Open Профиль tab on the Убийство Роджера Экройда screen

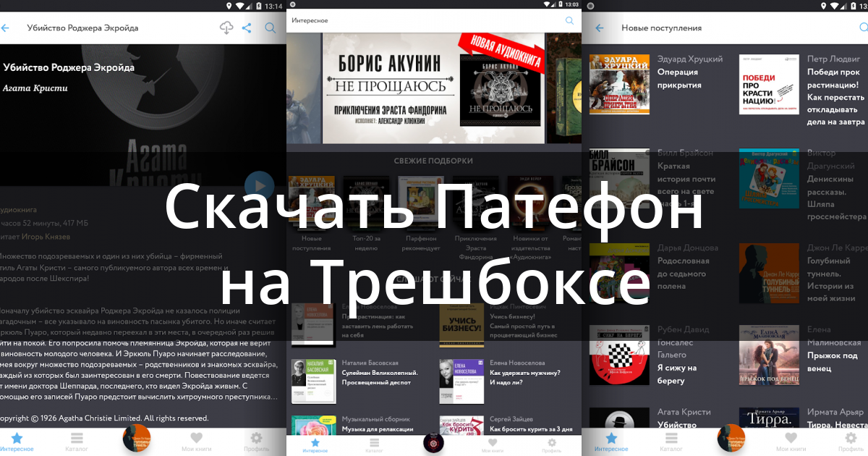[x=256, y=442]
